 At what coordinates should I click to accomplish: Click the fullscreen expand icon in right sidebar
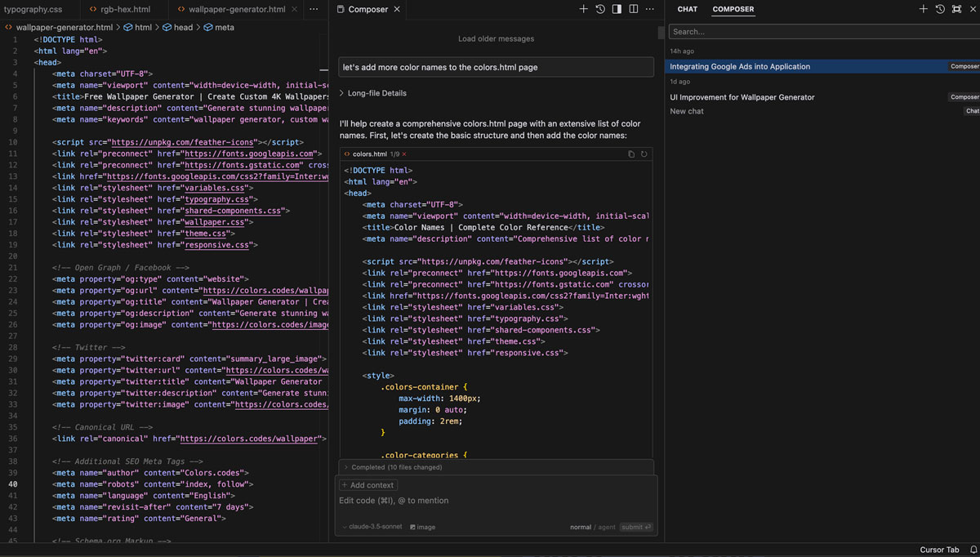tap(956, 9)
